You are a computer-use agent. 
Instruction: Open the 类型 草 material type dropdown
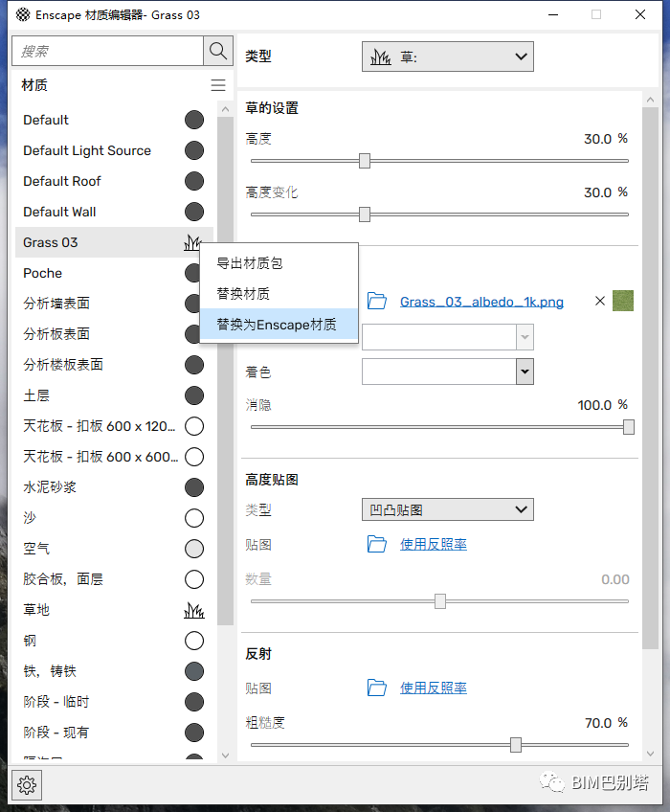tap(447, 56)
